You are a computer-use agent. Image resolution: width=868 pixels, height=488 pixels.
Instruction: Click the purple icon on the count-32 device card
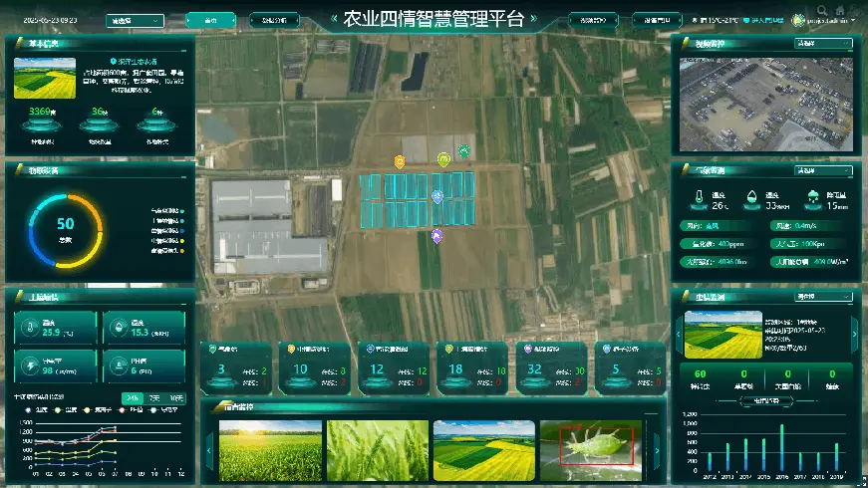(527, 349)
